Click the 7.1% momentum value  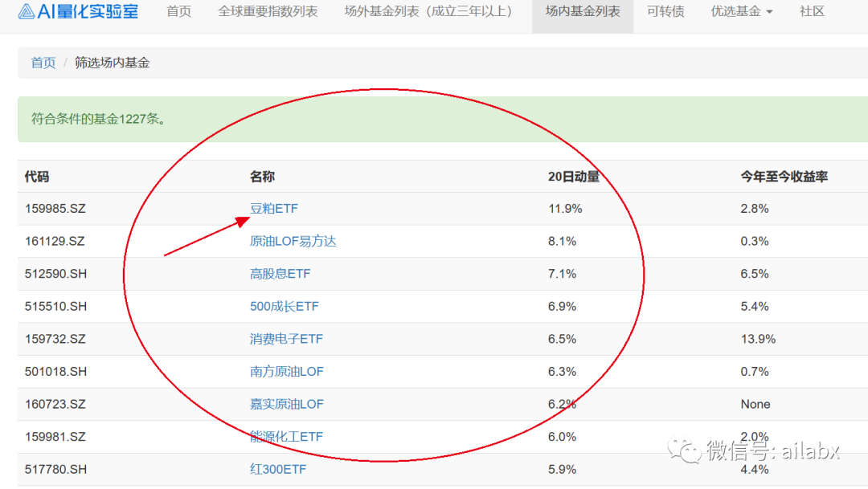click(x=563, y=274)
